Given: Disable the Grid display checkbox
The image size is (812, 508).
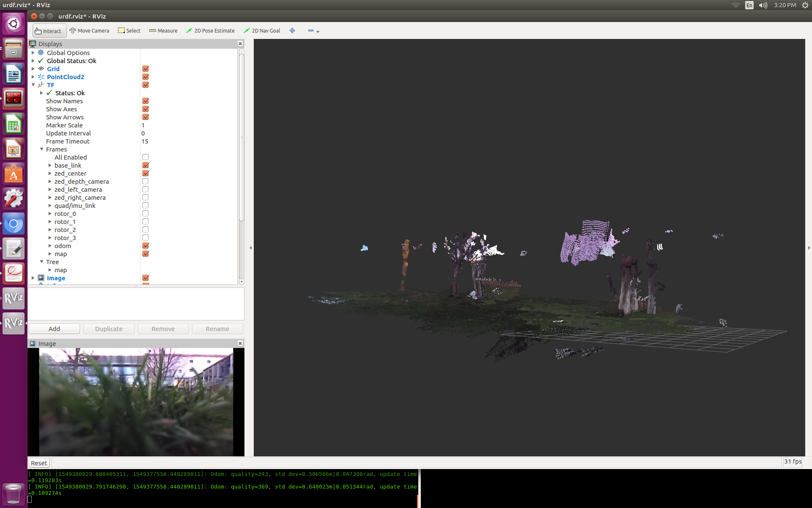Looking at the screenshot, I should 145,69.
